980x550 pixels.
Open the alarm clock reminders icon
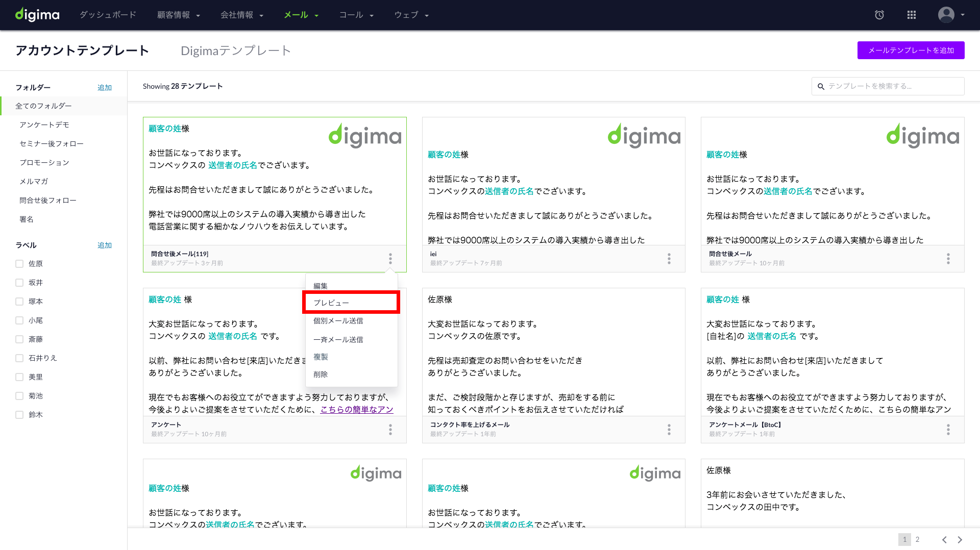pyautogui.click(x=879, y=15)
